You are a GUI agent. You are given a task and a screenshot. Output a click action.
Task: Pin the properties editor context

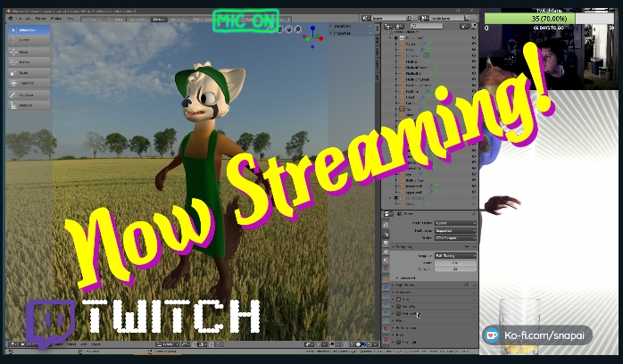[473, 214]
